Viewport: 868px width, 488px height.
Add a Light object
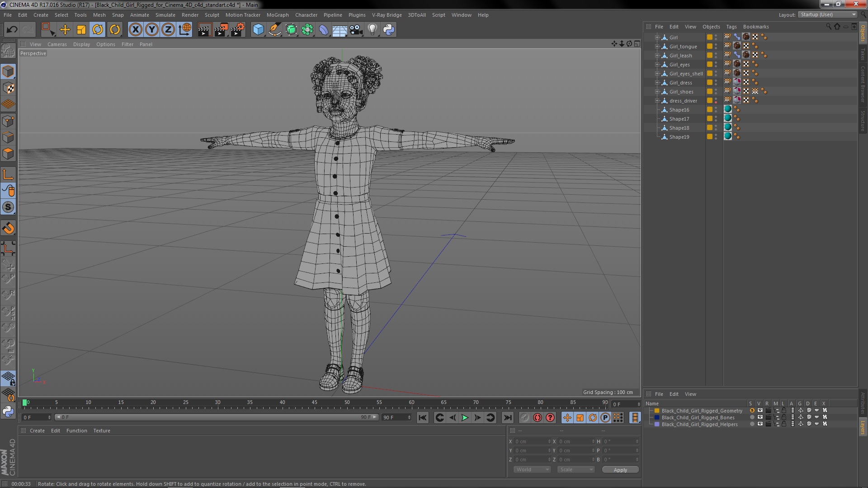coord(373,30)
